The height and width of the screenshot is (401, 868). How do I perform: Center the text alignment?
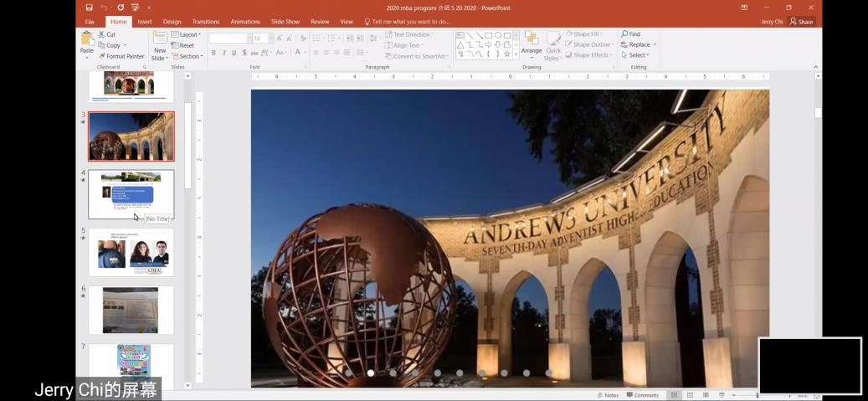(326, 53)
